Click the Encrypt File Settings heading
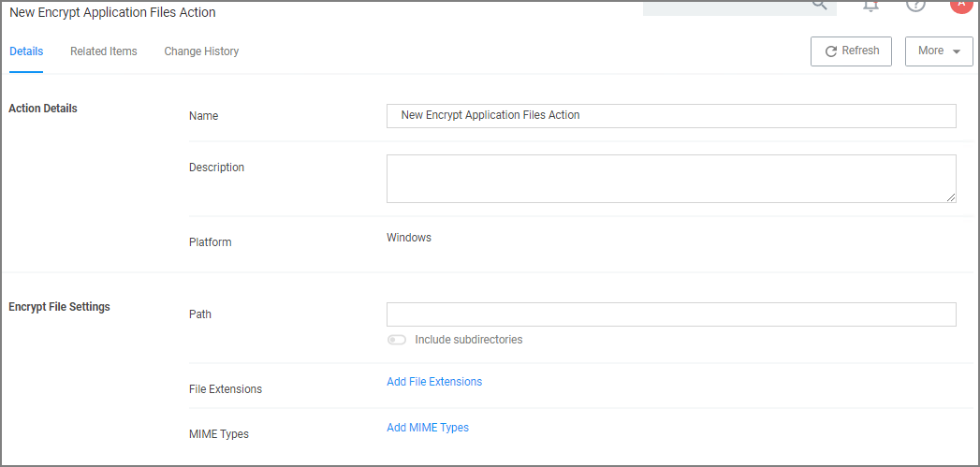This screenshot has width=980, height=467. (x=59, y=307)
